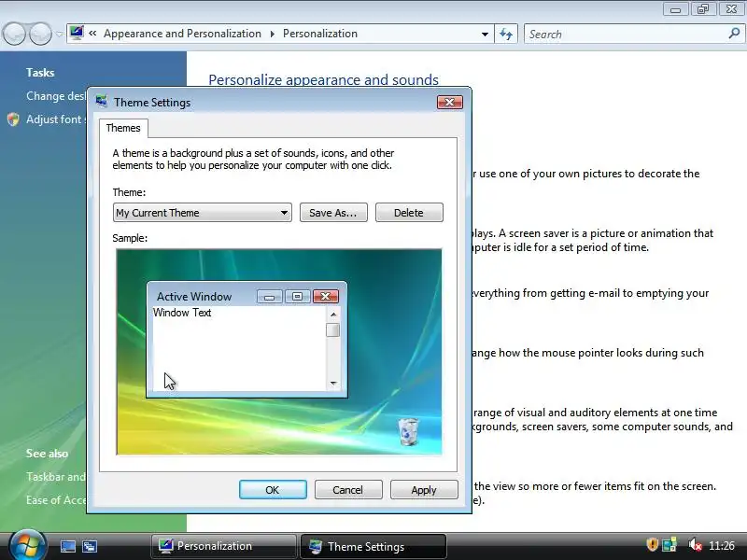Click Theme Settings taskbar button

point(373,546)
